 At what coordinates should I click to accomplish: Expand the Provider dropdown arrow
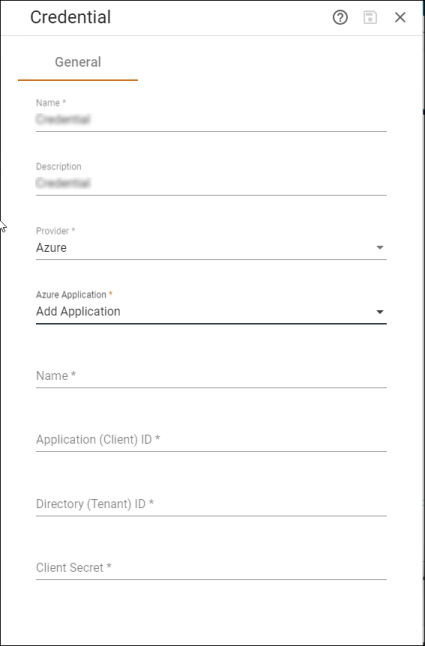(x=380, y=248)
